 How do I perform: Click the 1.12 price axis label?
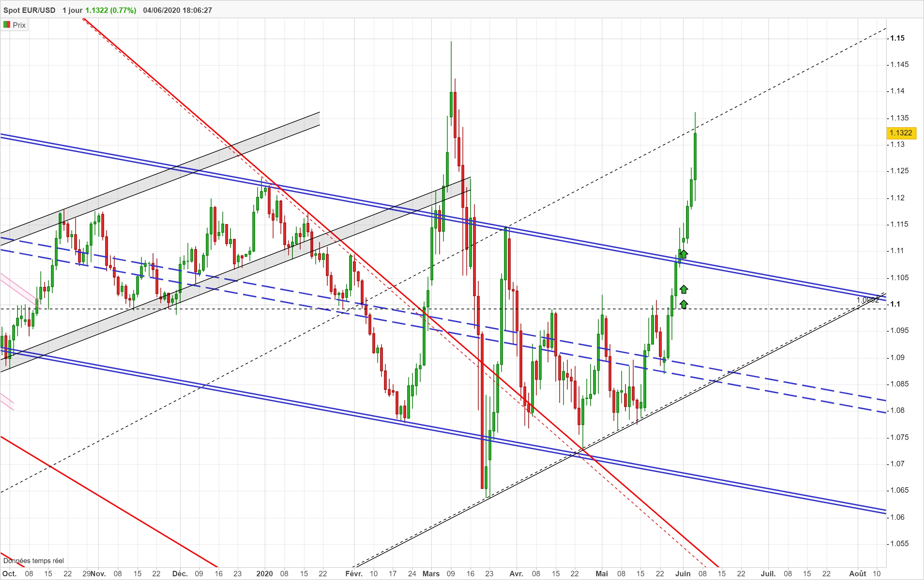pyautogui.click(x=897, y=198)
